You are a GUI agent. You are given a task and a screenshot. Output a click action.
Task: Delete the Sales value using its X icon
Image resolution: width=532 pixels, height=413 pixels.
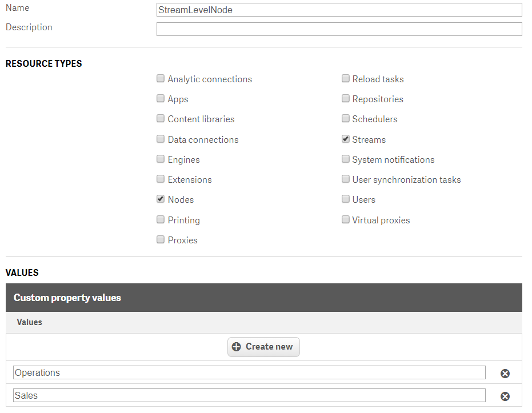pos(505,396)
